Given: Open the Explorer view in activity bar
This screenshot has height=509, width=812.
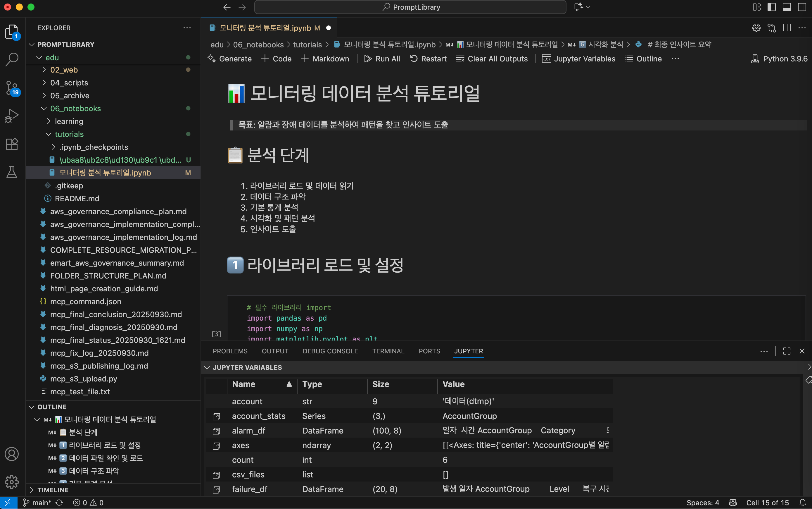Looking at the screenshot, I should tap(12, 32).
